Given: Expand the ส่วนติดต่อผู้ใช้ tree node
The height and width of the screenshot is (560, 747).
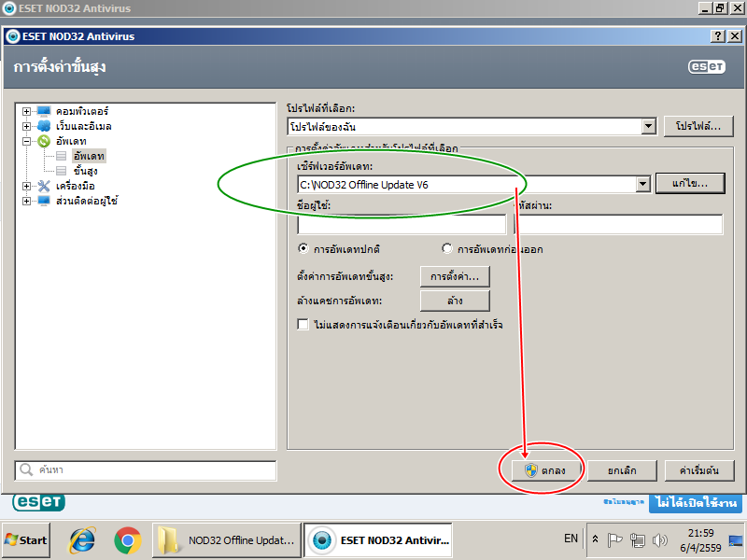Looking at the screenshot, I should (27, 201).
